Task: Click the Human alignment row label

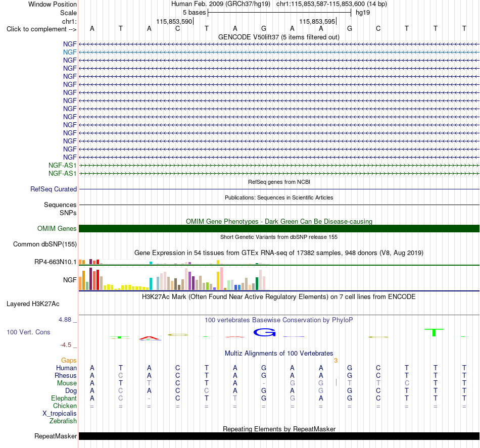Action: click(x=66, y=368)
